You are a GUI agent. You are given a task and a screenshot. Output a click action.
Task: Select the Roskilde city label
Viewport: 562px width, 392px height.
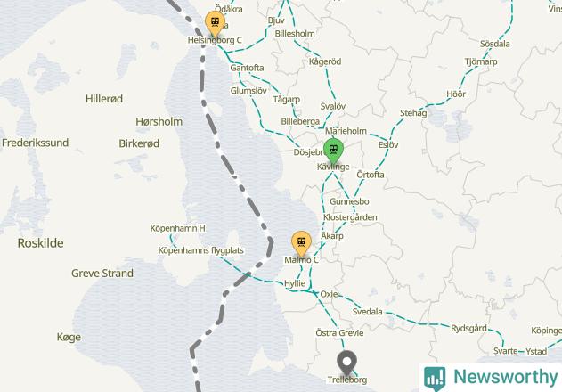[40, 243]
